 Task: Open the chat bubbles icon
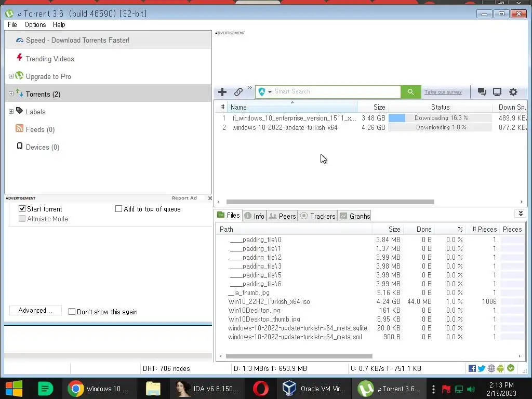tap(482, 91)
